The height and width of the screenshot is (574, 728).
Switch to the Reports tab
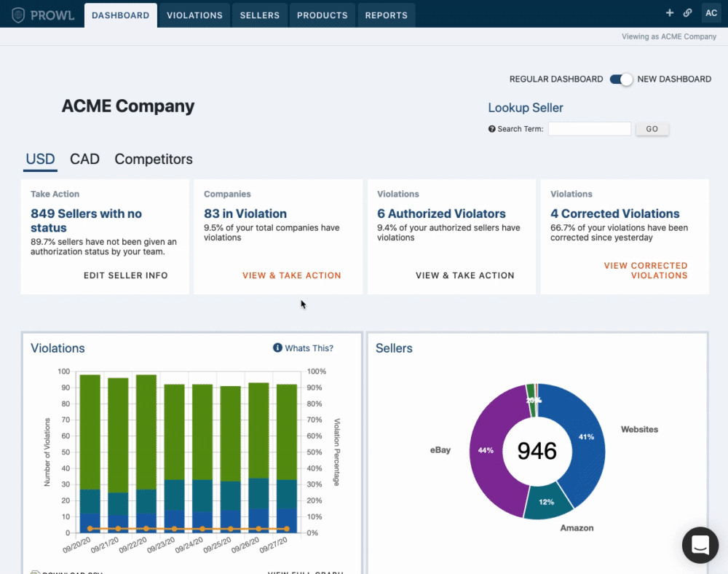pyautogui.click(x=387, y=15)
